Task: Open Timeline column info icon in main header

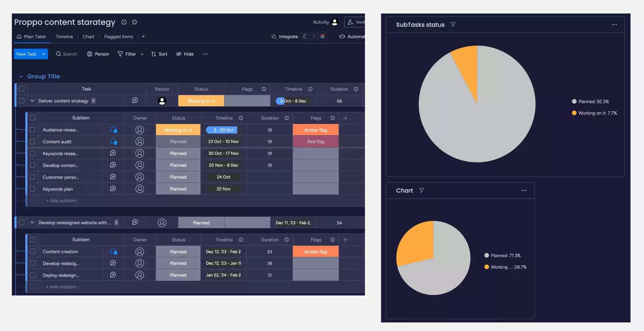Action: (x=310, y=89)
